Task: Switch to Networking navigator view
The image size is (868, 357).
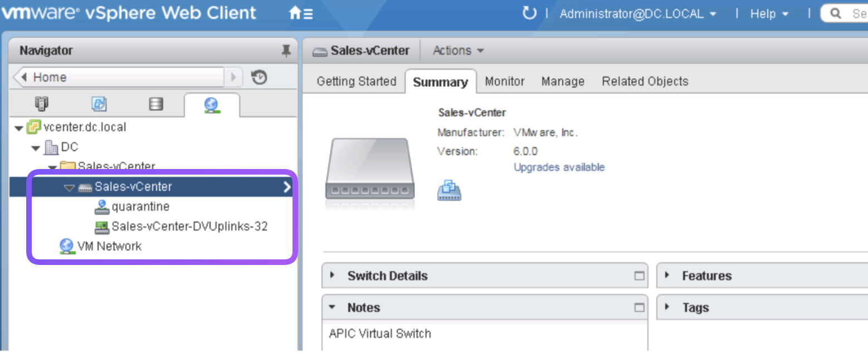Action: [211, 105]
